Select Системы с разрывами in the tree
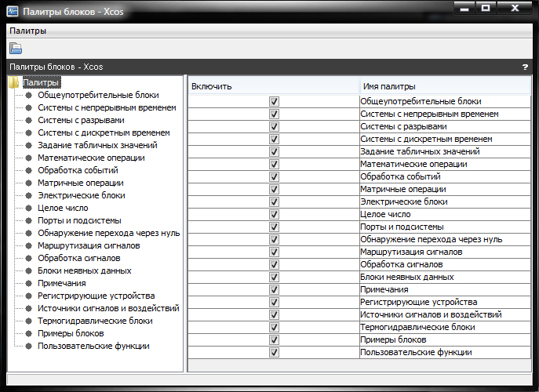The width and height of the screenshot is (539, 392). point(81,120)
